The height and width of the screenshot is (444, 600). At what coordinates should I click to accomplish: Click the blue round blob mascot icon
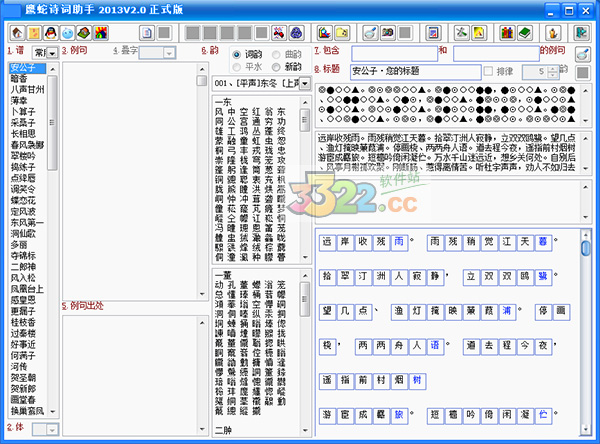point(68,33)
